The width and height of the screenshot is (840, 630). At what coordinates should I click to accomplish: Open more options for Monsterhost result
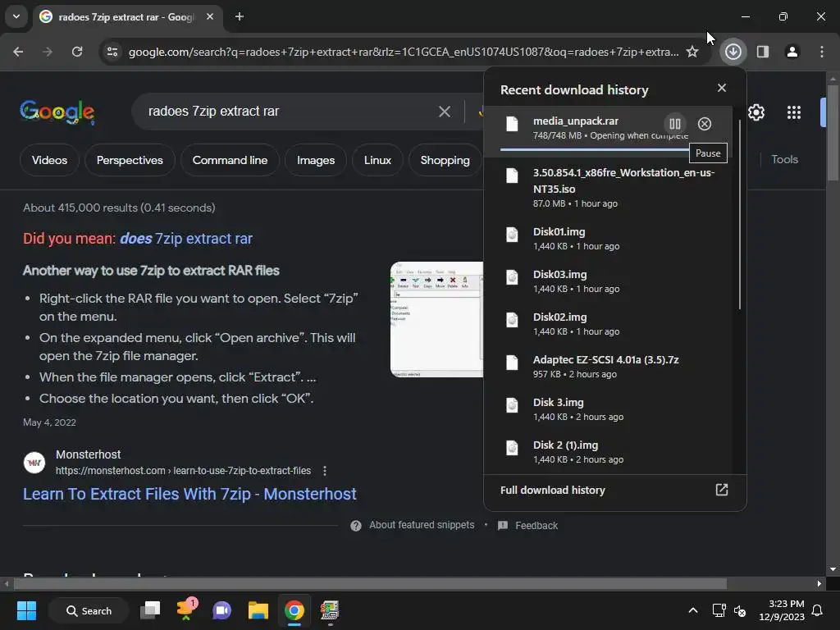(x=325, y=471)
